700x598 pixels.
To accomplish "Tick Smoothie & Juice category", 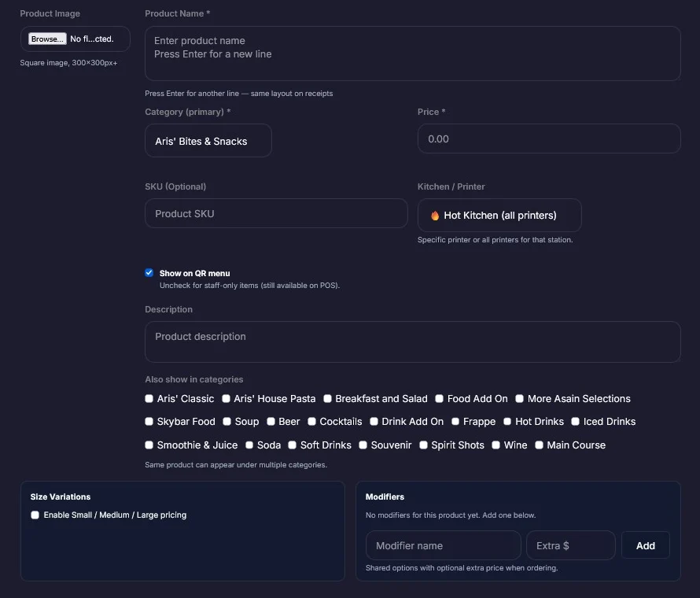I will point(149,445).
